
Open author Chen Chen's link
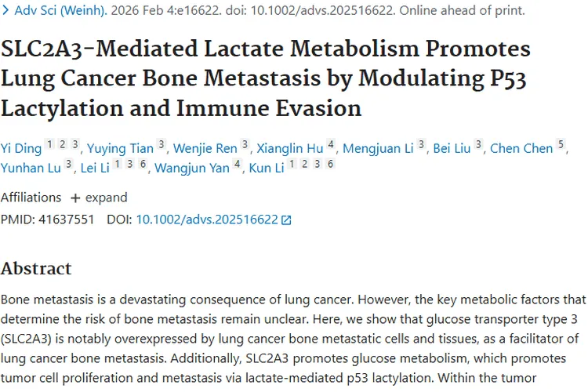[x=521, y=147]
